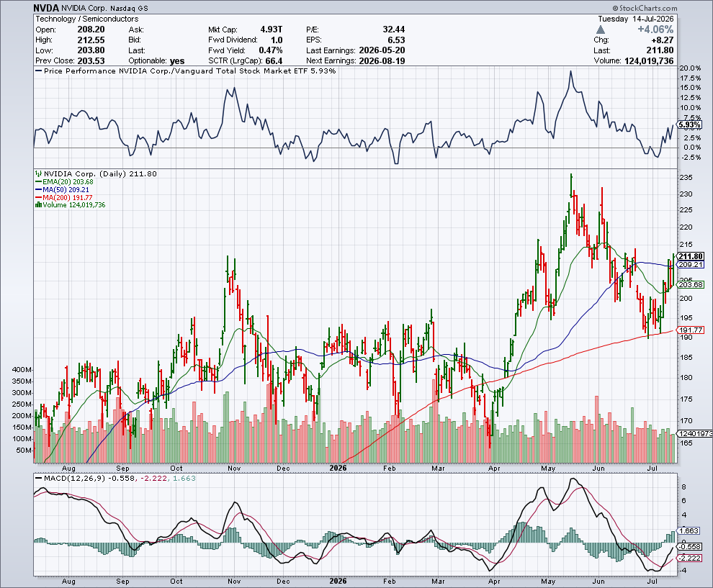713x588 pixels.
Task: Click the Mkt Cap value 4.93T
Action: click(x=272, y=30)
